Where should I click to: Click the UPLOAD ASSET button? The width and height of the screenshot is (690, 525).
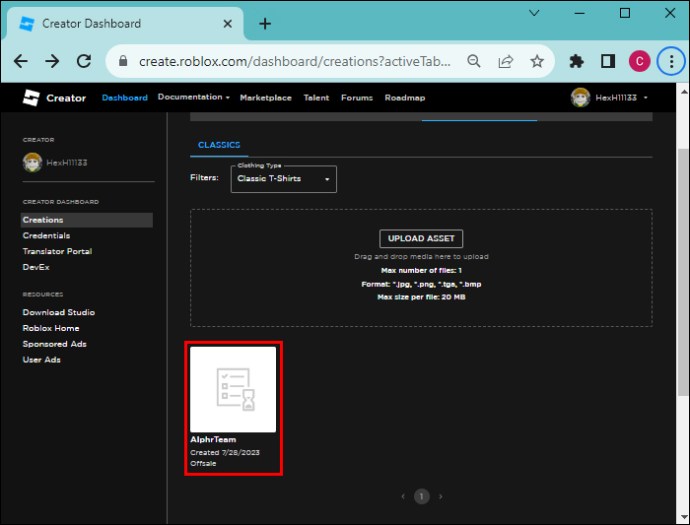tap(421, 239)
